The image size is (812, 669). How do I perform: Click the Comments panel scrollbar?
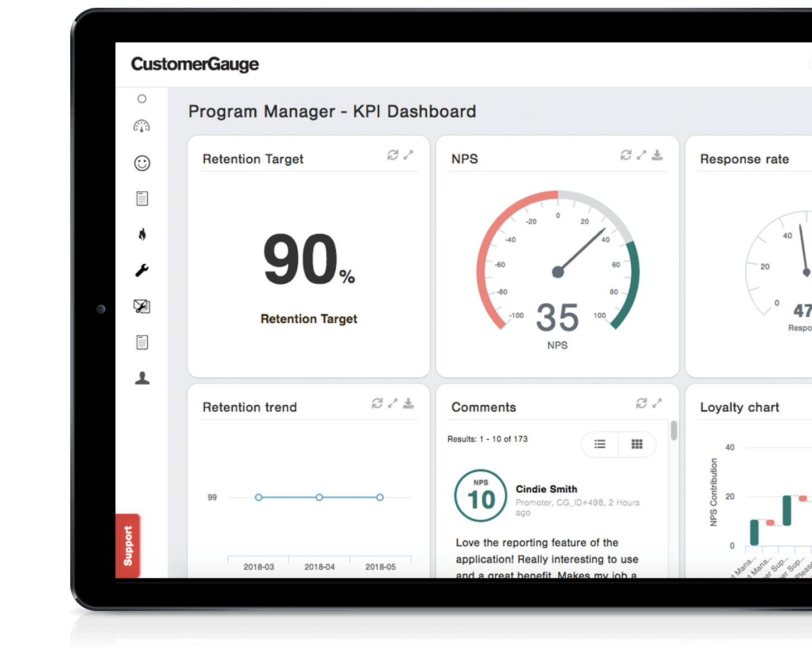coord(674,431)
